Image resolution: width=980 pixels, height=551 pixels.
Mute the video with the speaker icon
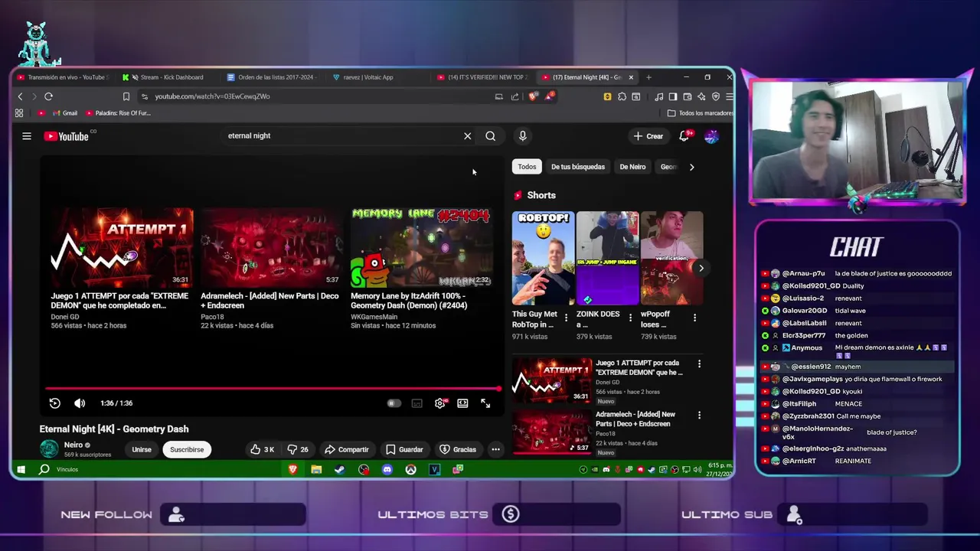tap(80, 403)
